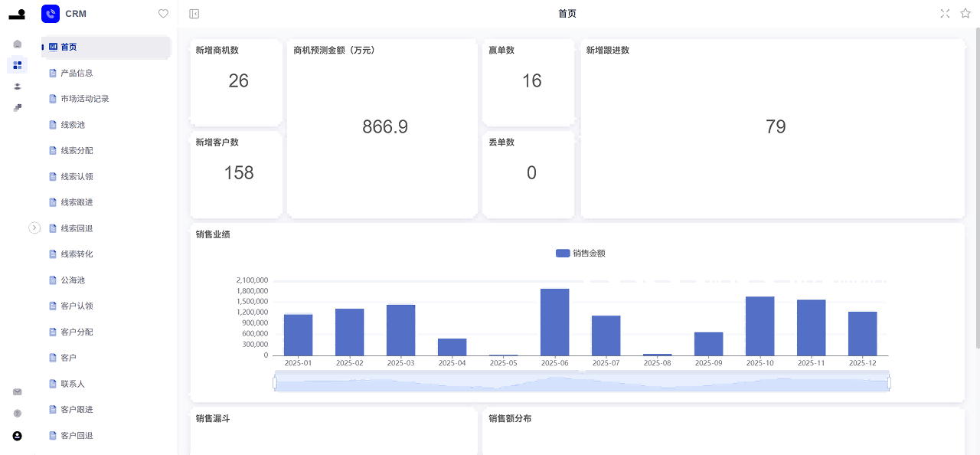This screenshot has height=455, width=980.
Task: Click the data zoom slider under the sales chart
Action: click(582, 381)
